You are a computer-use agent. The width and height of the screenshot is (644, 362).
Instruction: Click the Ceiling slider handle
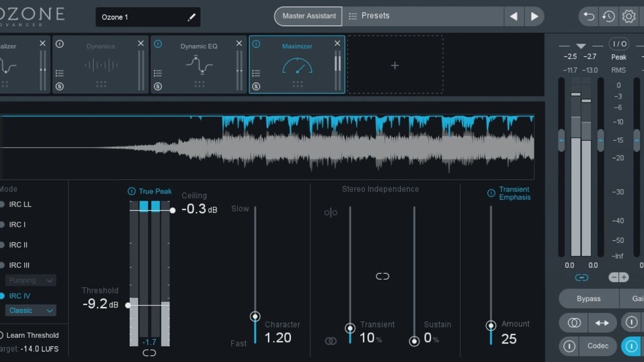point(173,211)
